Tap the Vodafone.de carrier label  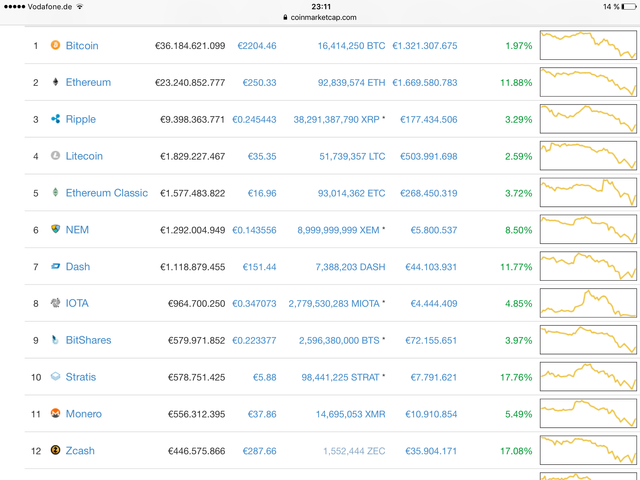[50, 7]
